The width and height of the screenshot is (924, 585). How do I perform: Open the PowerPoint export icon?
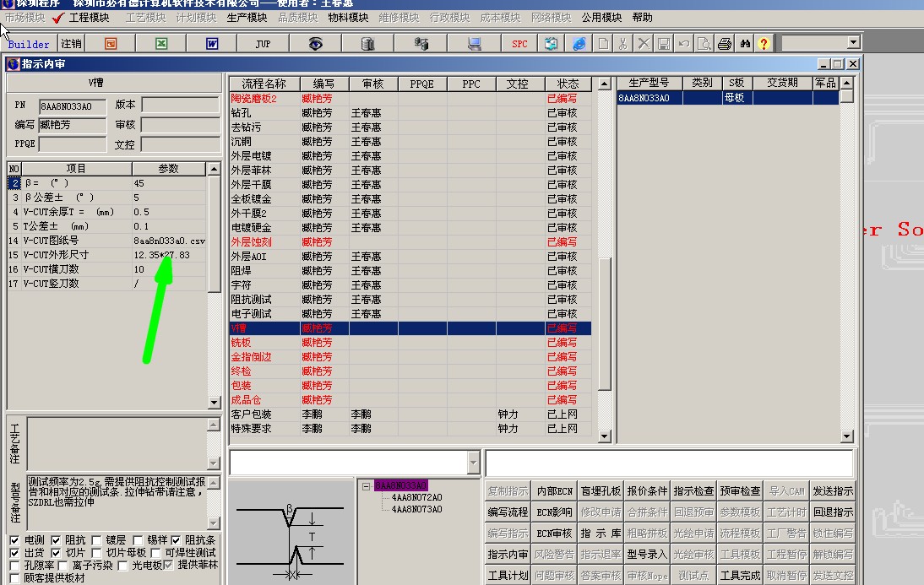[x=110, y=44]
